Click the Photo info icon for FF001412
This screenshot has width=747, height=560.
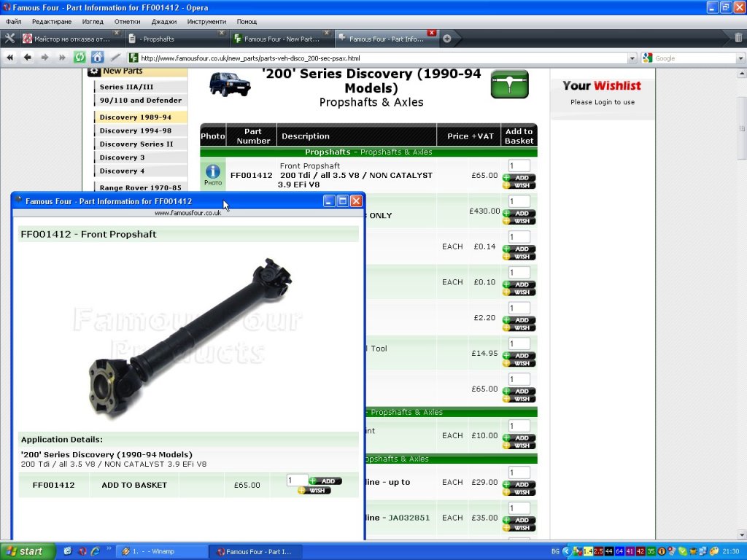(213, 174)
